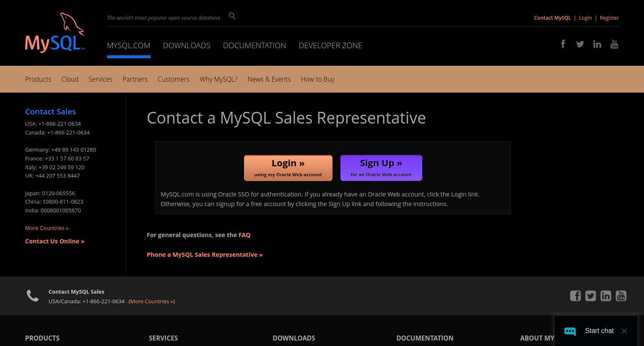644x346 pixels.
Task: Go to the DOWNLOADS tab
Action: [187, 45]
